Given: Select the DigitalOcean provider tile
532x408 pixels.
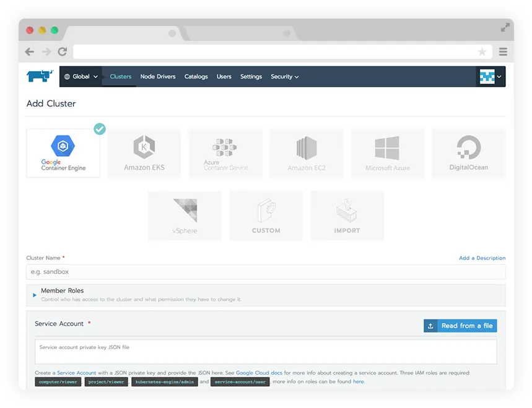Looking at the screenshot, I should (x=469, y=153).
